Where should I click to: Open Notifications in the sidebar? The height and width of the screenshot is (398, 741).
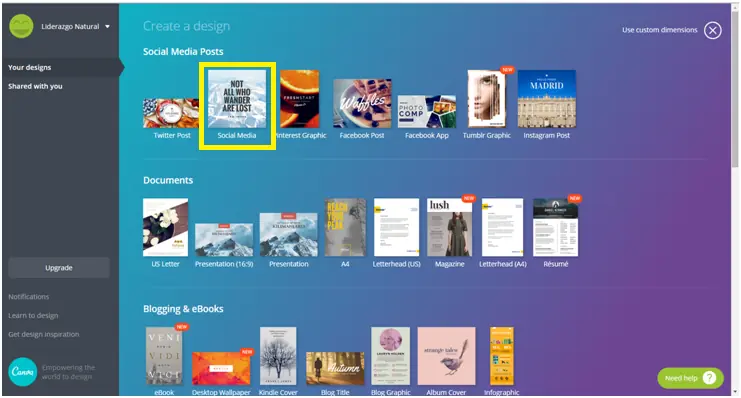coord(28,296)
